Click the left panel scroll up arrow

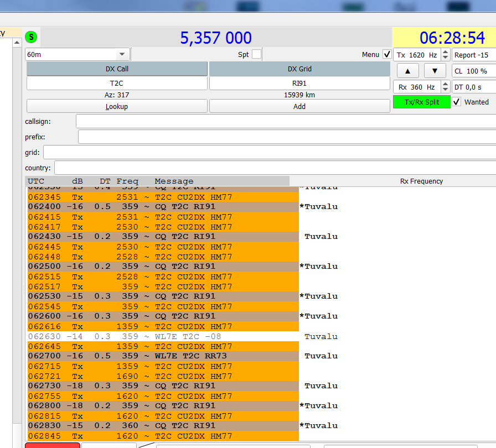point(17,42)
